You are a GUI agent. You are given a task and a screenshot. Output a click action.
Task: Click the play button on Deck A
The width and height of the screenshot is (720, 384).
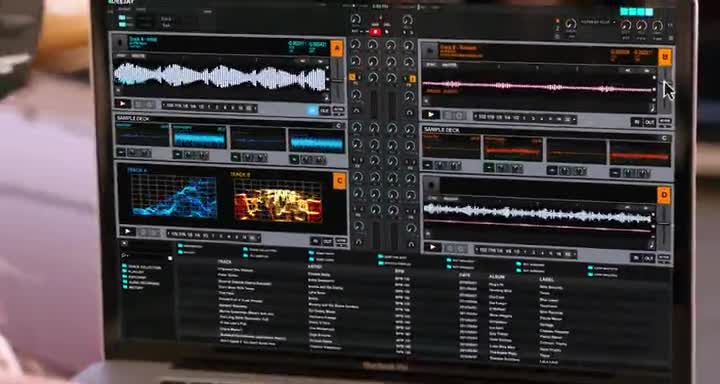[122, 104]
